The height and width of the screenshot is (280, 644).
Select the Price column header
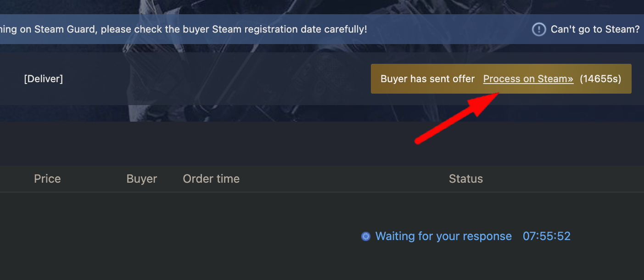pos(47,179)
